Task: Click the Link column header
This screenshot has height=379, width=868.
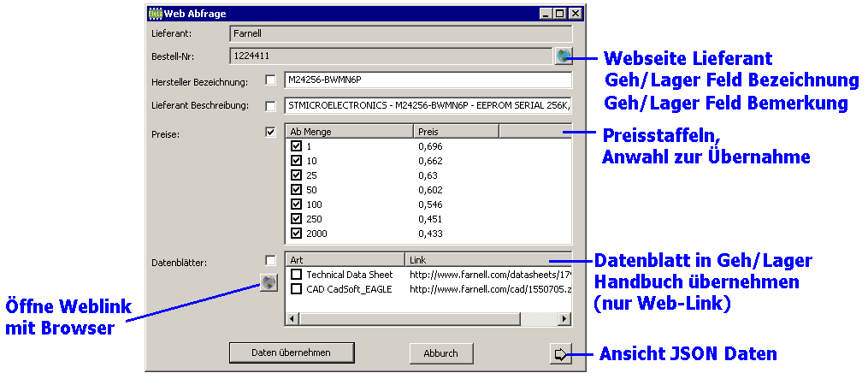Action: click(488, 259)
